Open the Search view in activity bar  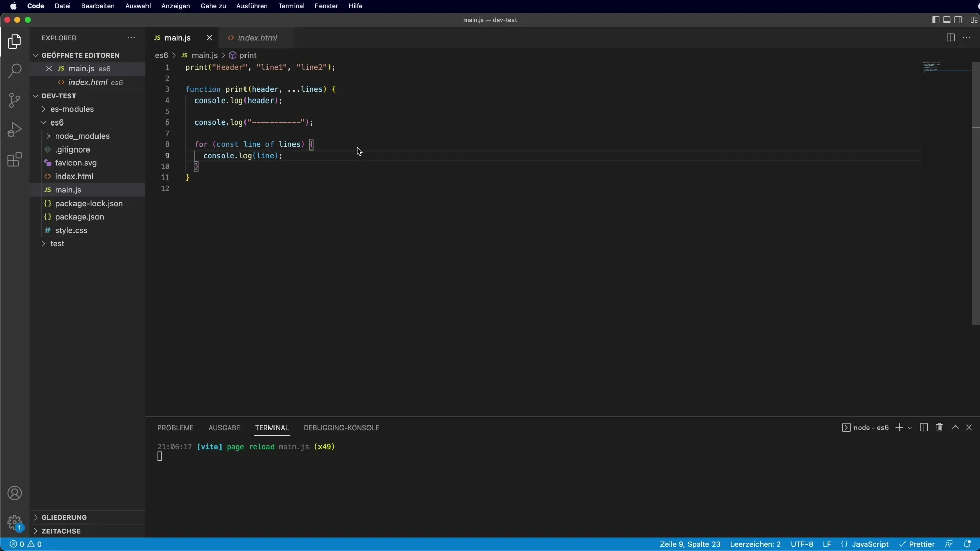pyautogui.click(x=15, y=70)
